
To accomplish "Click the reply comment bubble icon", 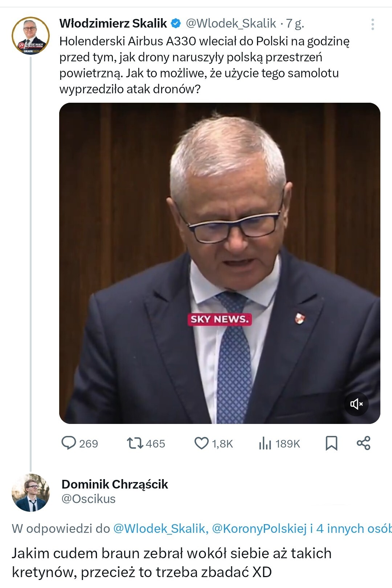I will pyautogui.click(x=69, y=443).
